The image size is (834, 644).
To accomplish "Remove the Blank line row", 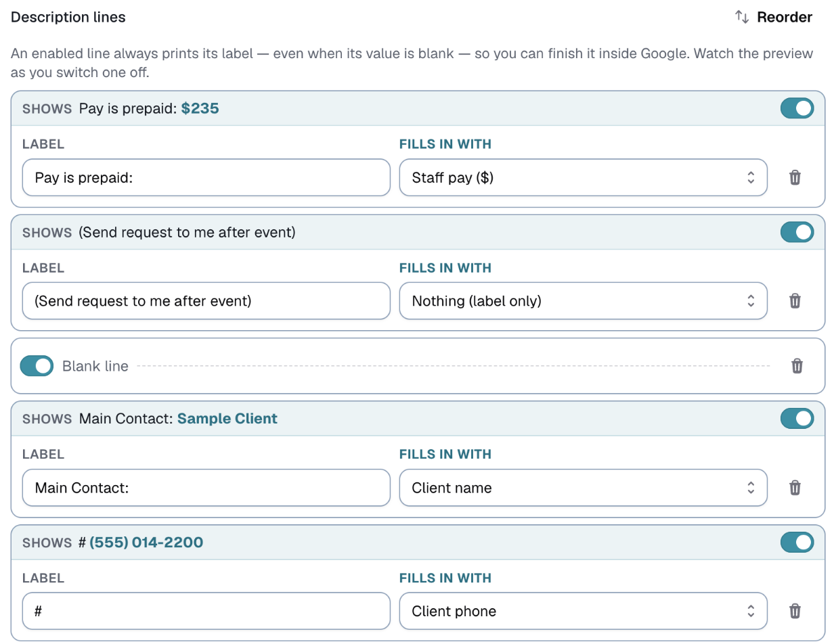I will pos(797,366).
